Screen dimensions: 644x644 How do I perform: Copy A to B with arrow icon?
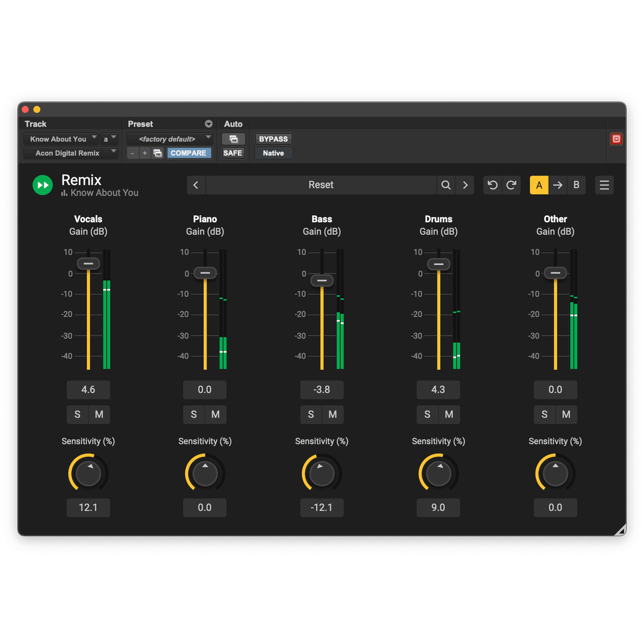558,185
